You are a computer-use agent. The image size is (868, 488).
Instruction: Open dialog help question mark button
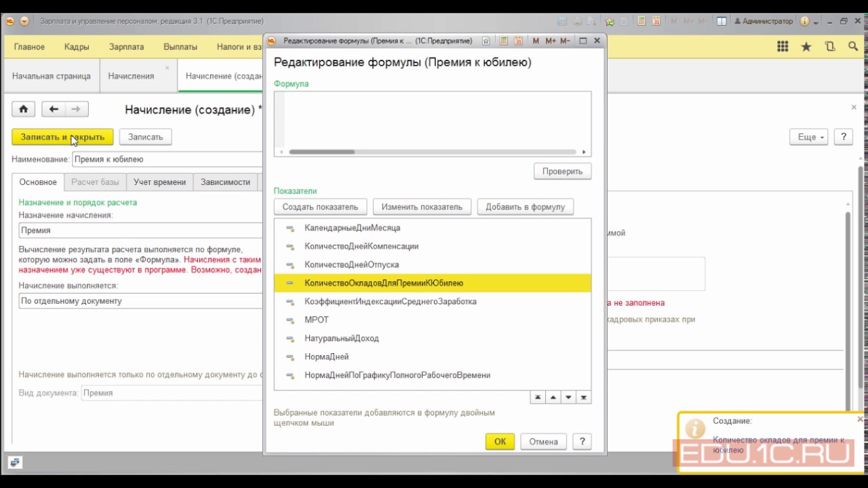point(582,441)
